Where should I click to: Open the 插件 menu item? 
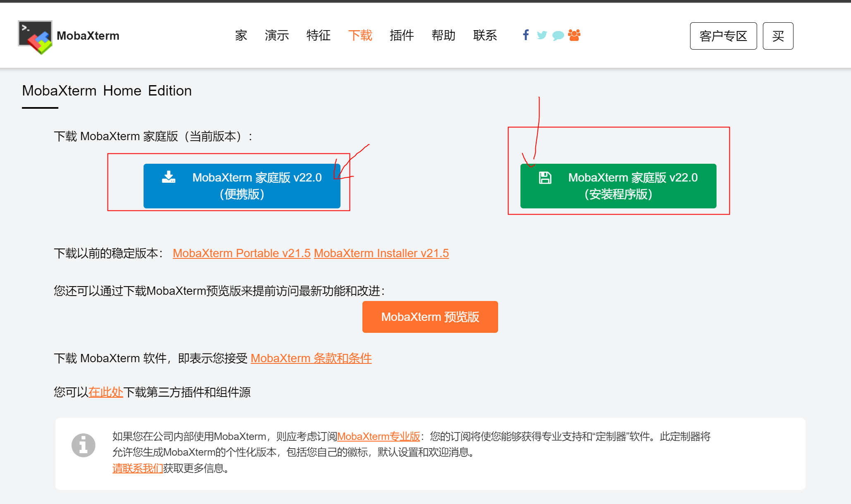click(401, 36)
